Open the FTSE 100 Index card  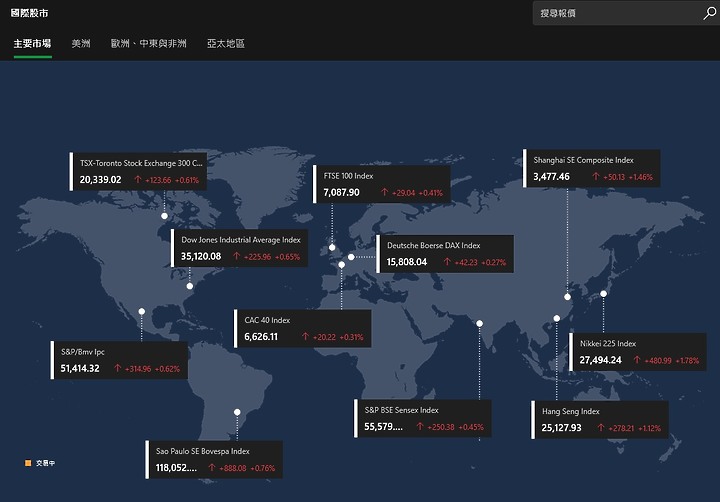point(382,184)
